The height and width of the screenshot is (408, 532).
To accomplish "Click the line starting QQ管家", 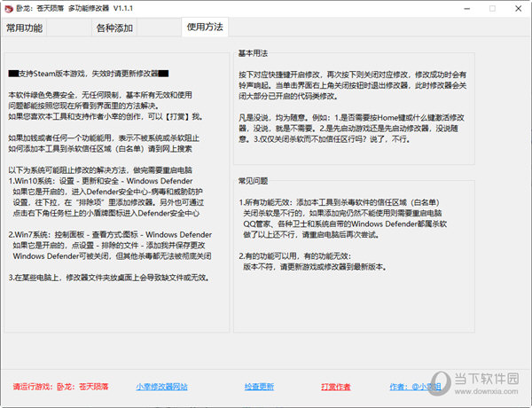I will tap(345, 224).
